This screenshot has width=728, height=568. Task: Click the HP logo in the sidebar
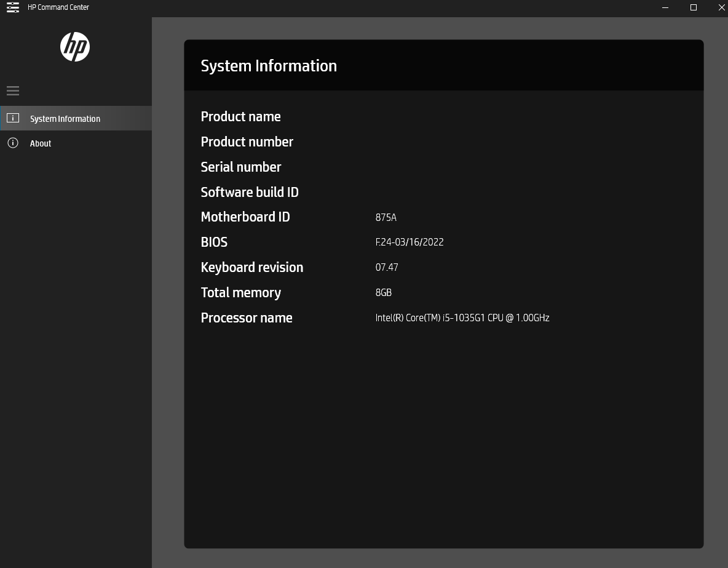point(75,47)
